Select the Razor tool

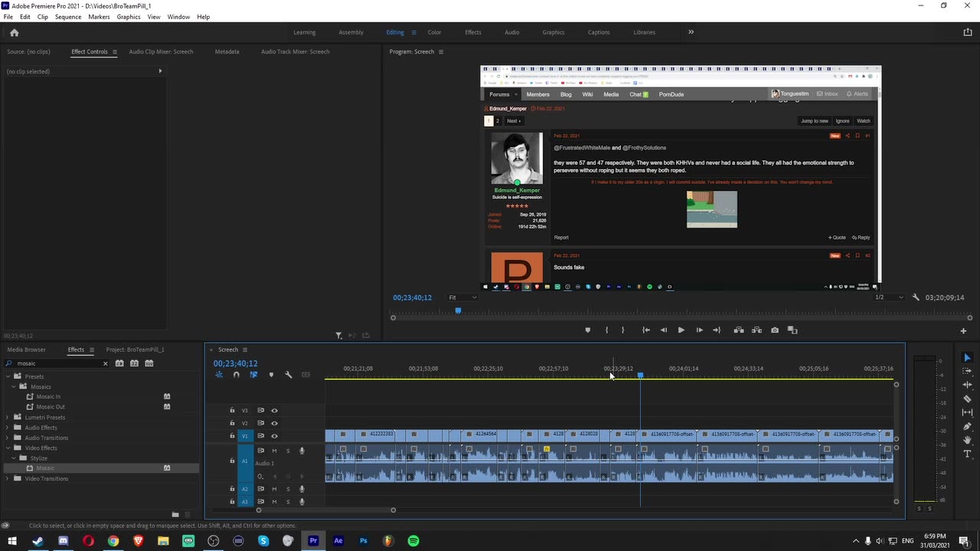click(967, 399)
